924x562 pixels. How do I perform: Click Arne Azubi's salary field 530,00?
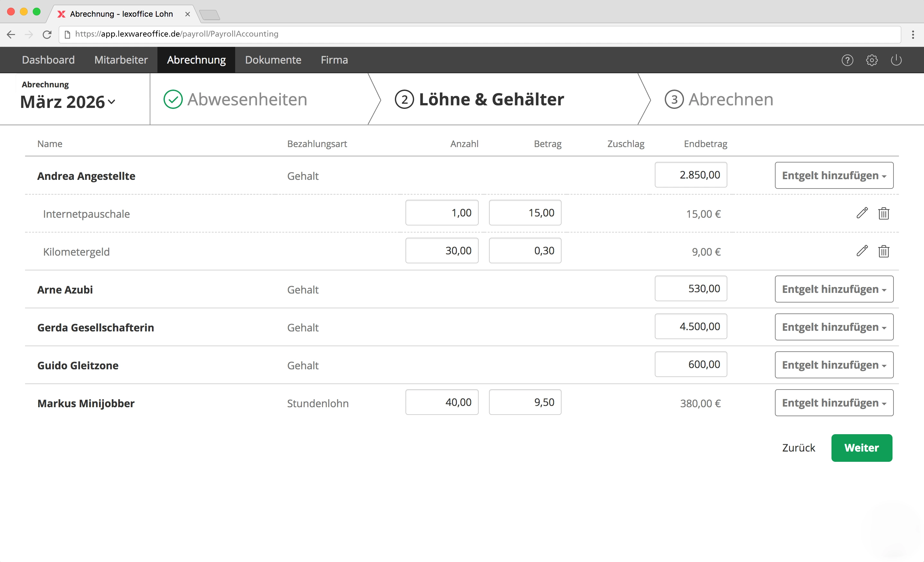tap(690, 289)
